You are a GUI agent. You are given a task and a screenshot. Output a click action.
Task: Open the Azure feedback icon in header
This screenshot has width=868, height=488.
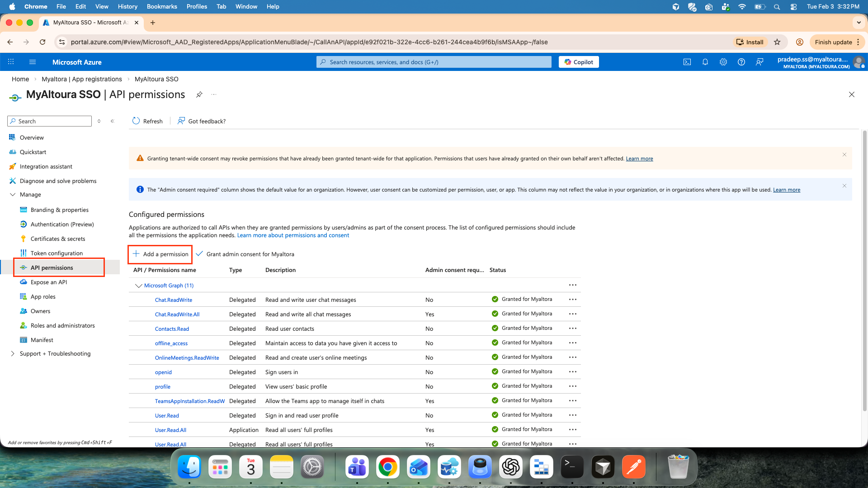tap(759, 62)
